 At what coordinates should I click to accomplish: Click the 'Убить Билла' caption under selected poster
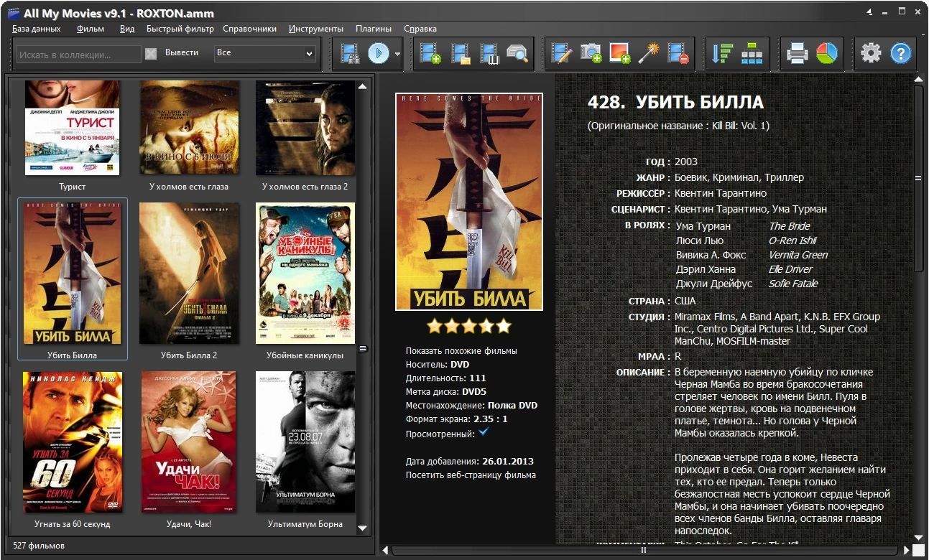(x=72, y=355)
